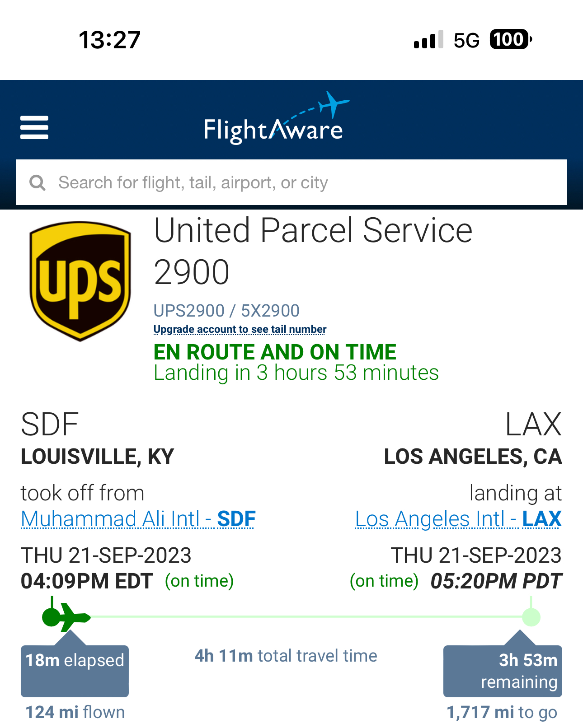This screenshot has width=583, height=728.
Task: Tap the United Parcel Service 2900 heading
Action: click(313, 251)
